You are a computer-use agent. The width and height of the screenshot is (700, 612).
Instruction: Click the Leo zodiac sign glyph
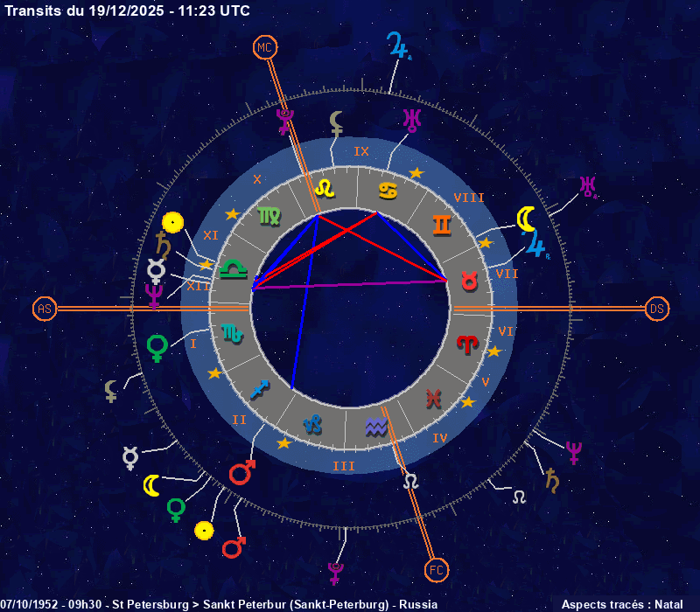tap(325, 187)
